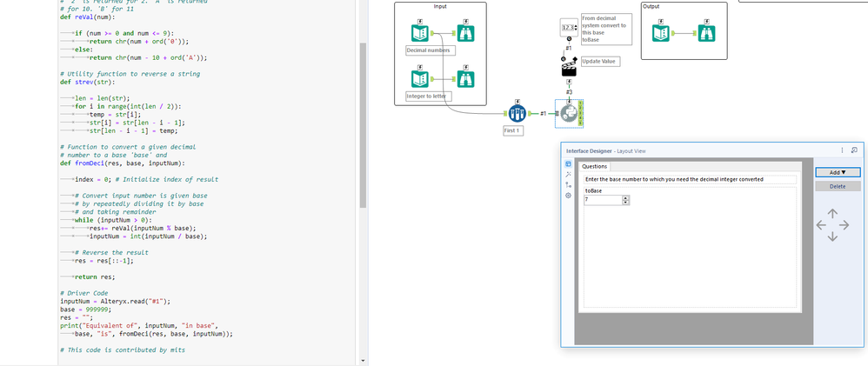Click the output anchor of Decimal numbers tool
The height and width of the screenshot is (366, 868).
[x=432, y=33]
